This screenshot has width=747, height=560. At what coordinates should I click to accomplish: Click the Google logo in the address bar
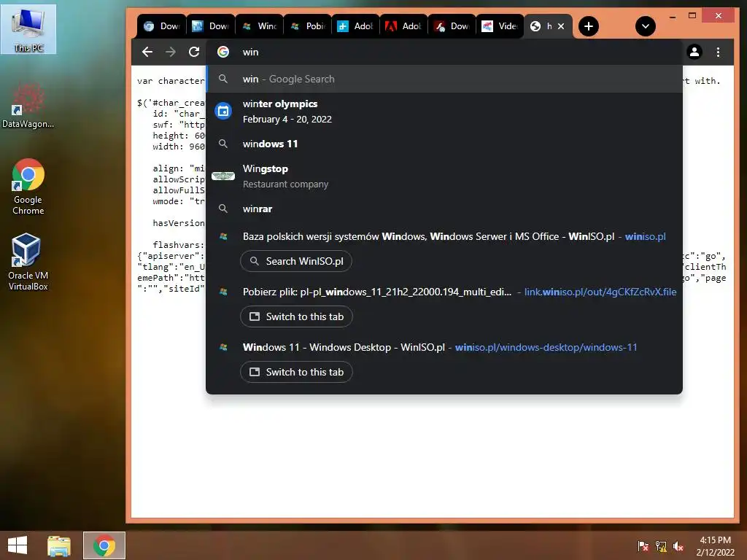(223, 52)
